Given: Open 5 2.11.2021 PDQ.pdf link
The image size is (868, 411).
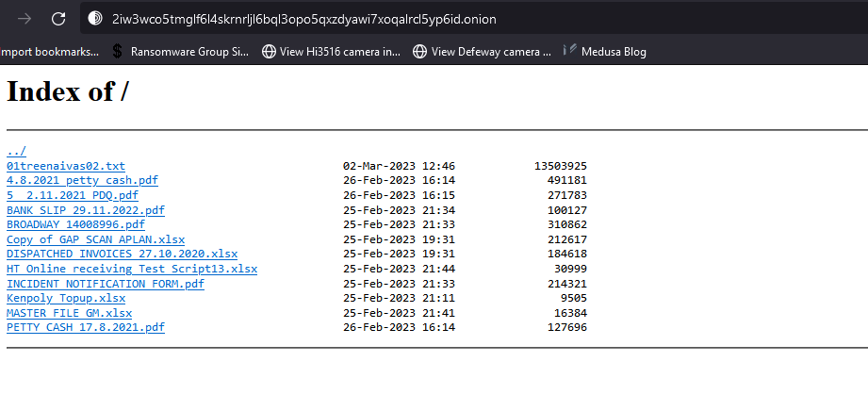Looking at the screenshot, I should 73,195.
